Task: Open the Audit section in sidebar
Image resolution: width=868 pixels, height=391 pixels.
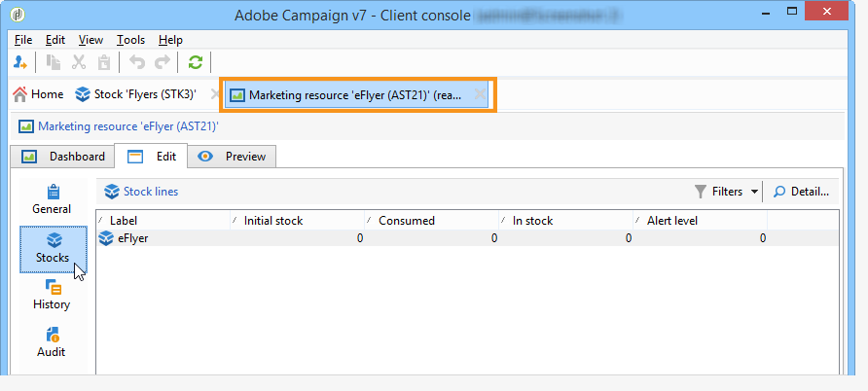Action: click(x=52, y=341)
